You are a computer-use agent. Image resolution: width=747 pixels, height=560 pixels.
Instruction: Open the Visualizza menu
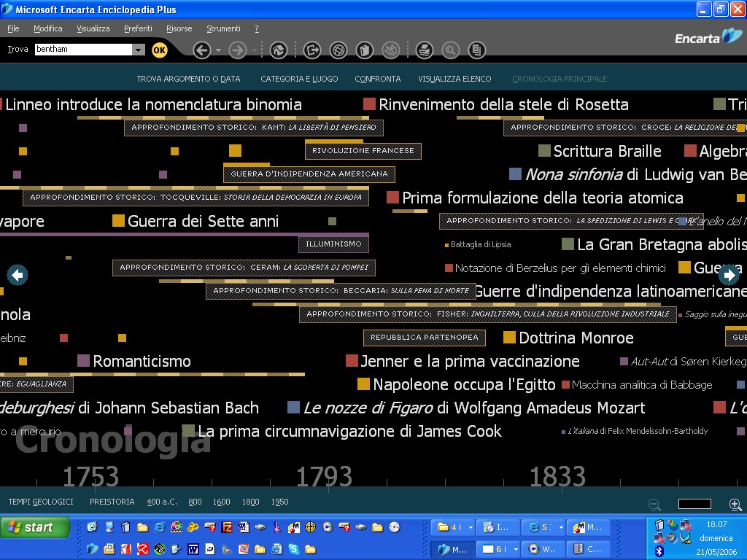(93, 28)
